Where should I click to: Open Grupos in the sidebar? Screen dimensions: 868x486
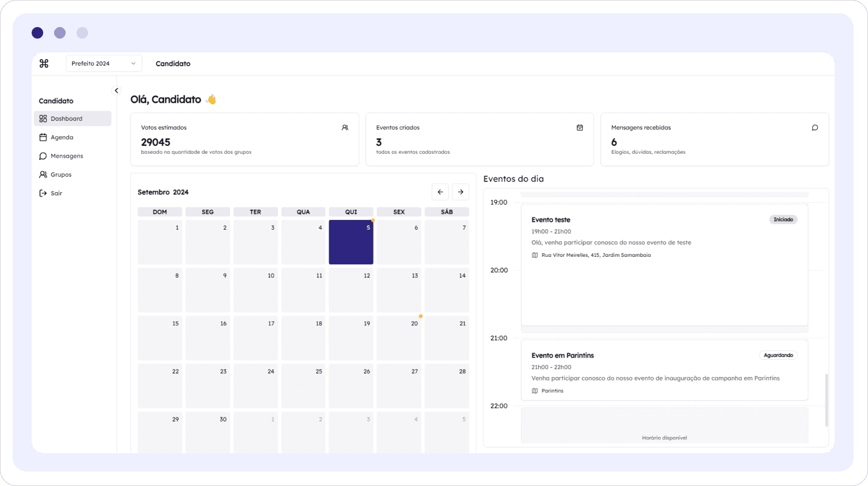click(x=73, y=174)
